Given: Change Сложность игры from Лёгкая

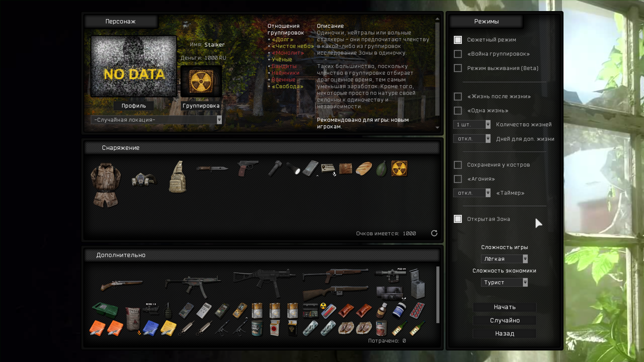Looking at the screenshot, I should 504,259.
